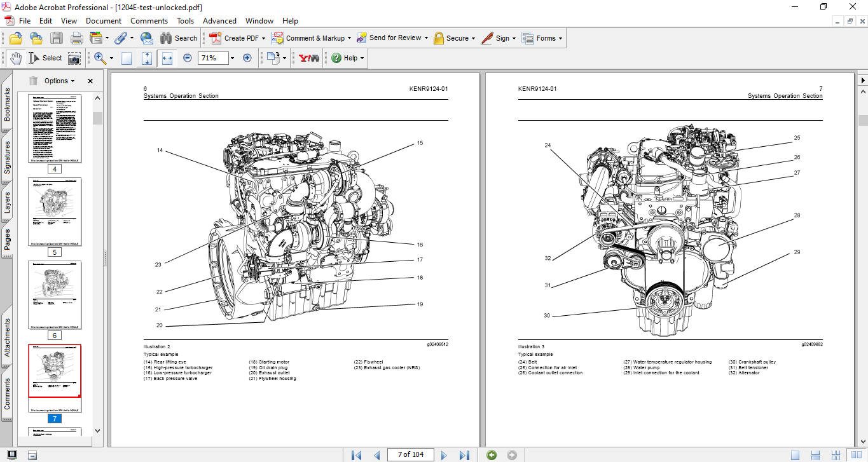
Task: Activate the Snapshot camera tool
Action: [74, 58]
